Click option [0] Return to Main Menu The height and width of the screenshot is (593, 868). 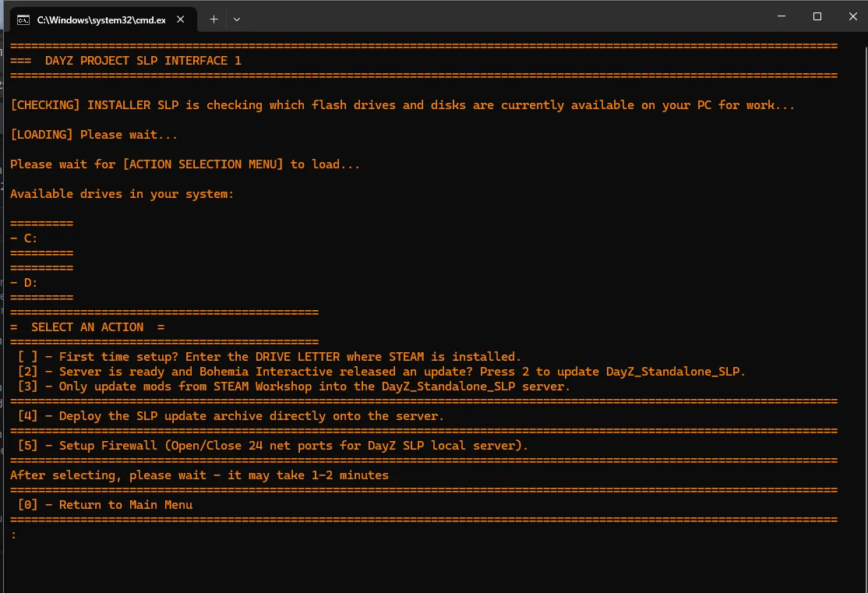(x=105, y=505)
